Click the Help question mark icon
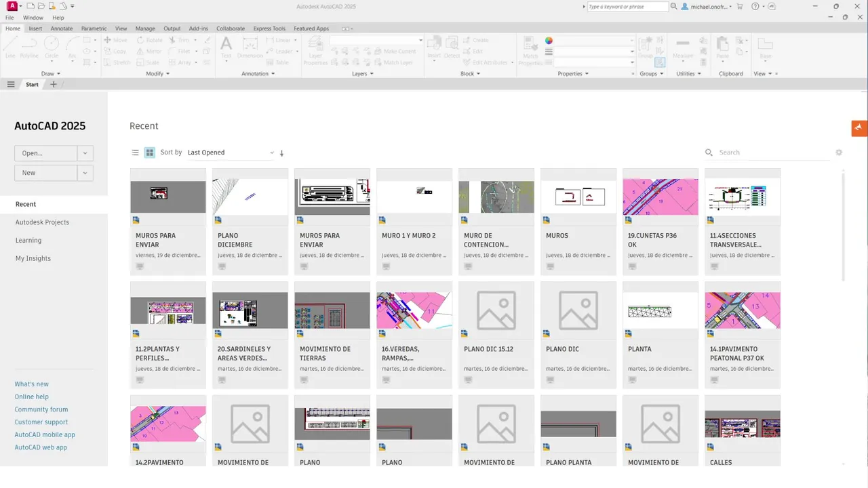 click(x=755, y=6)
